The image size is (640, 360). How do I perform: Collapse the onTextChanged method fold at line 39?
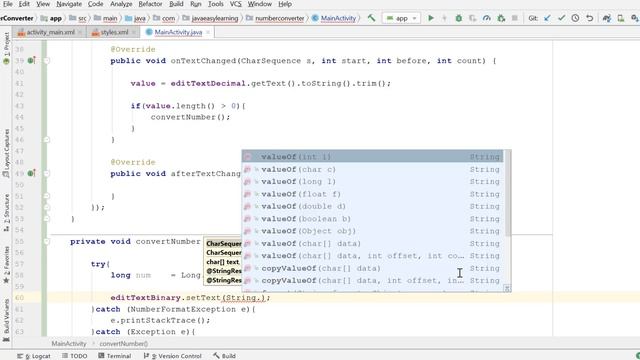(47, 60)
